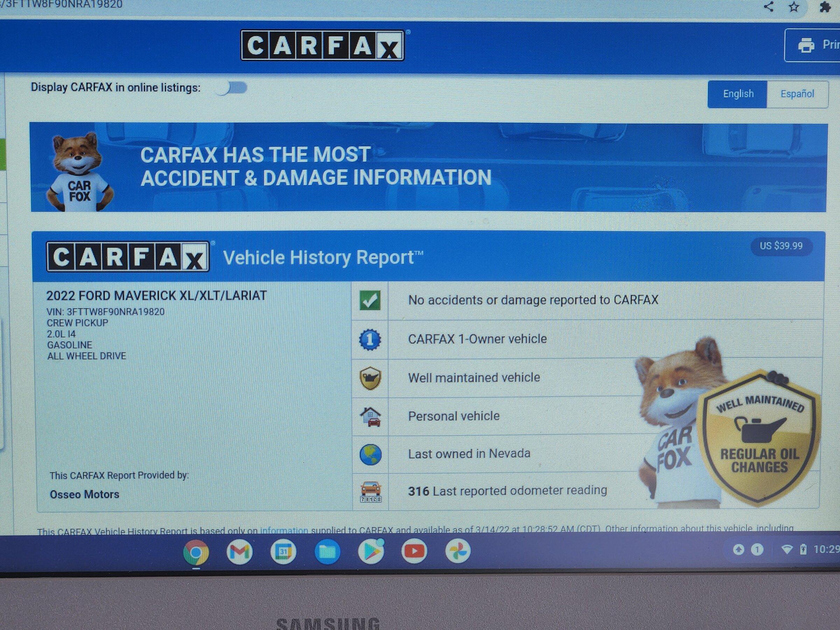Click the CREW PICKUP body type text

77,323
